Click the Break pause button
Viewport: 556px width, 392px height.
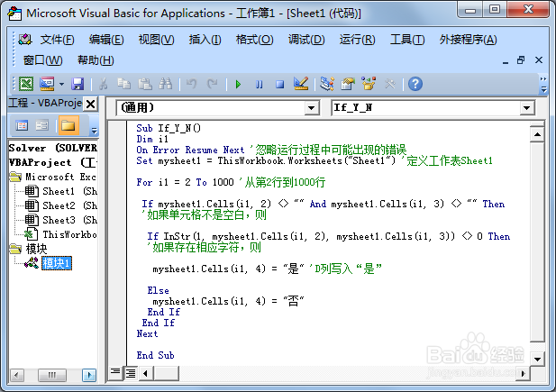260,85
